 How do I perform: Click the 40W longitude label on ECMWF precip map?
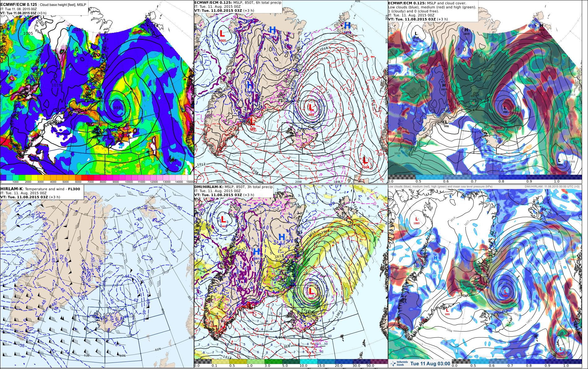219,182
